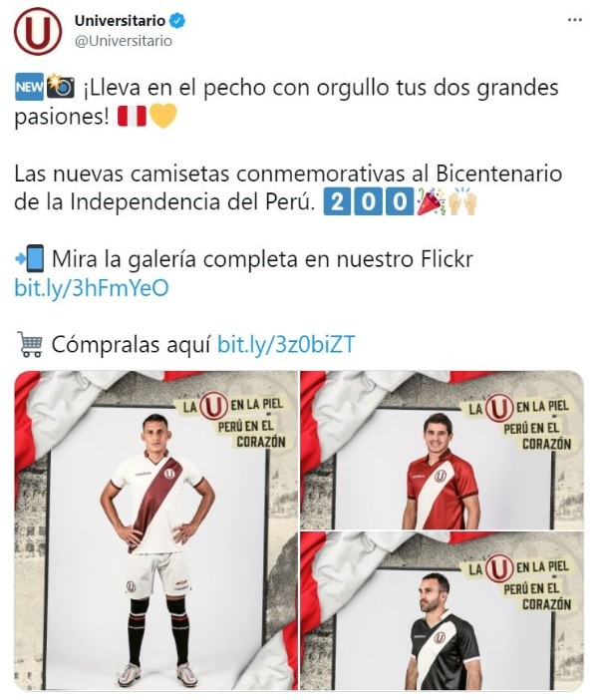Viewport: 598px width, 700px height.
Task: Click the blue verified badge
Action: 177,21
